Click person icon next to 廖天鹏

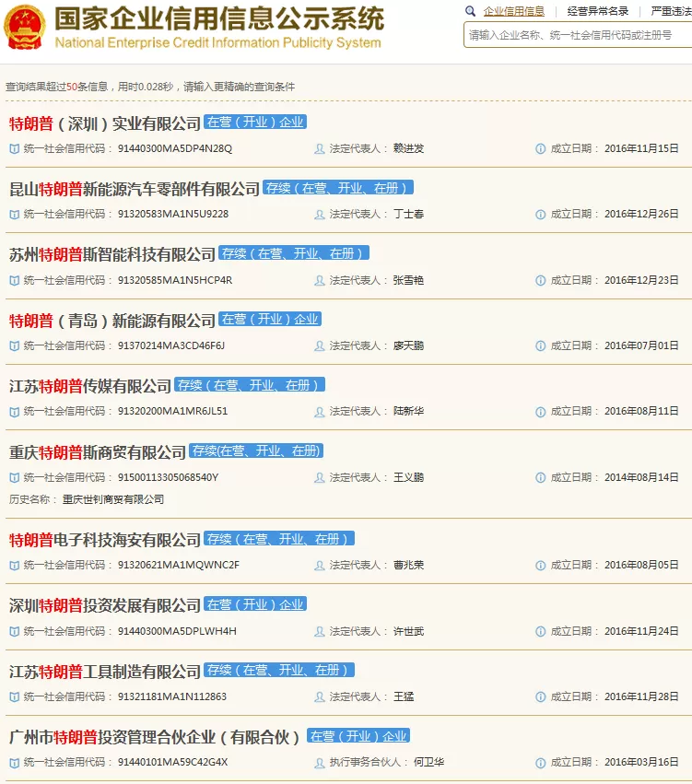319,346
